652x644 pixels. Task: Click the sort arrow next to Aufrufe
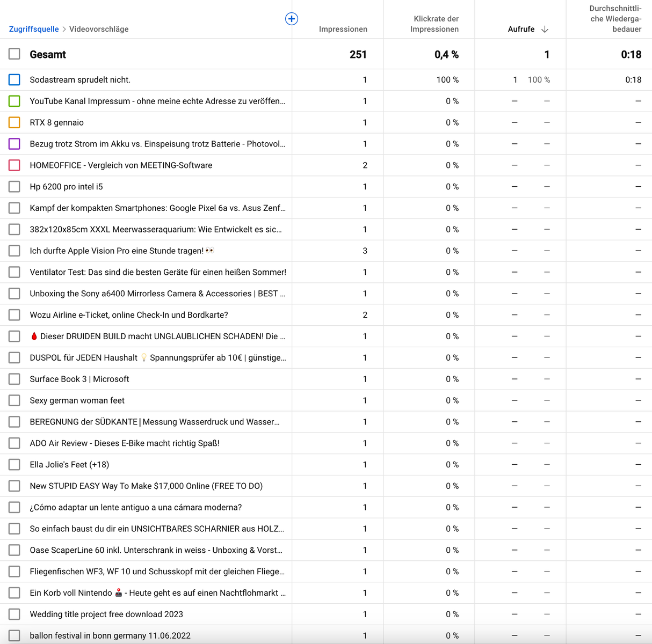(545, 30)
